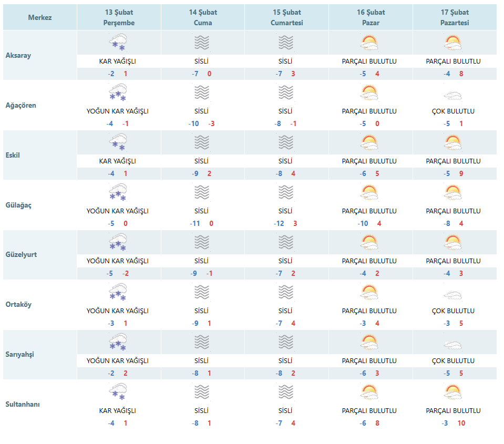Click Eskil fog icon for 14 Şubat

[x=202, y=142]
